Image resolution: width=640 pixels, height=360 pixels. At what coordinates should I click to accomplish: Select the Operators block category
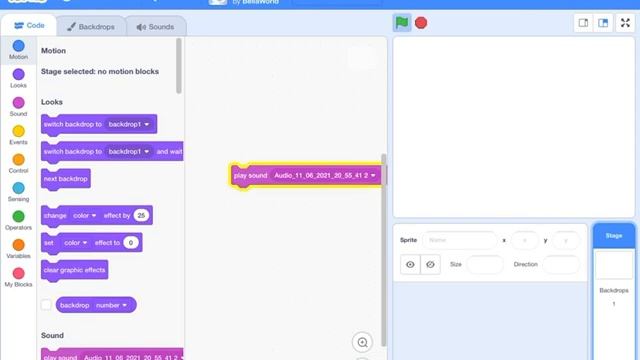tap(18, 220)
